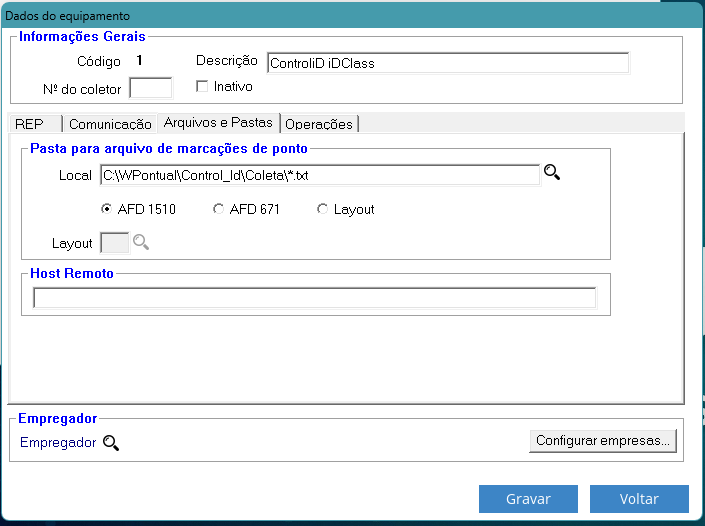Image resolution: width=705 pixels, height=526 pixels.
Task: Go to the Operações tab
Action: 318,124
